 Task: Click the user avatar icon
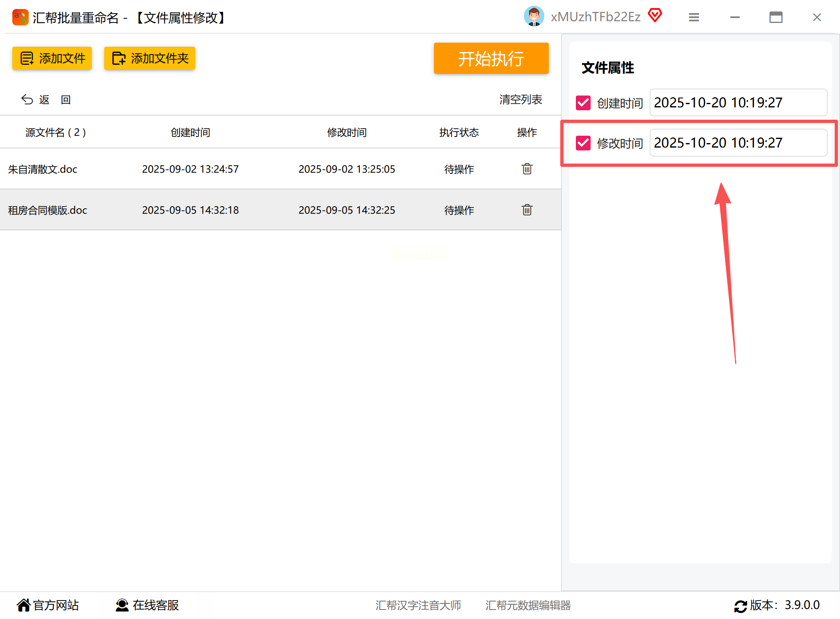(x=534, y=17)
